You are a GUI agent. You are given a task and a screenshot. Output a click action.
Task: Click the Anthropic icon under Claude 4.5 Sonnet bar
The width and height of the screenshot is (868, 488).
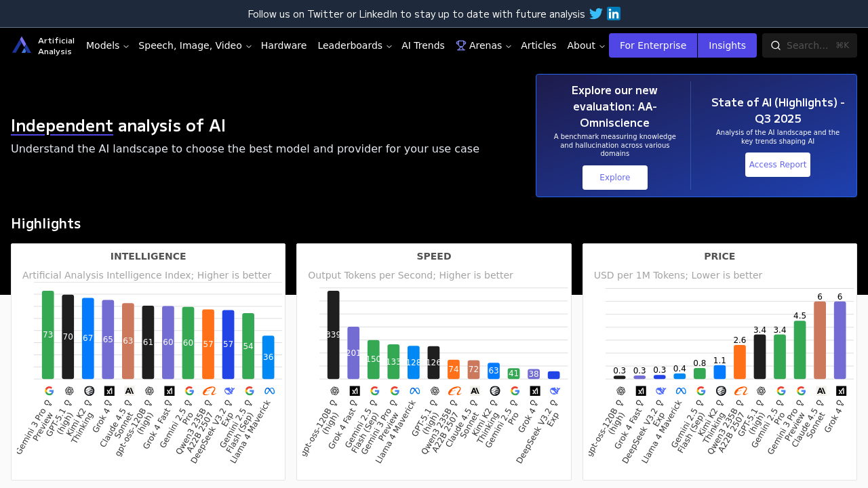129,390
